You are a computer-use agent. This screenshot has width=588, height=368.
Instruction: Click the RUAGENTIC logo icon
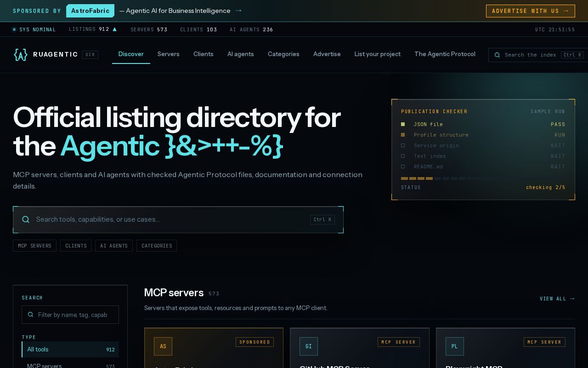coord(21,55)
